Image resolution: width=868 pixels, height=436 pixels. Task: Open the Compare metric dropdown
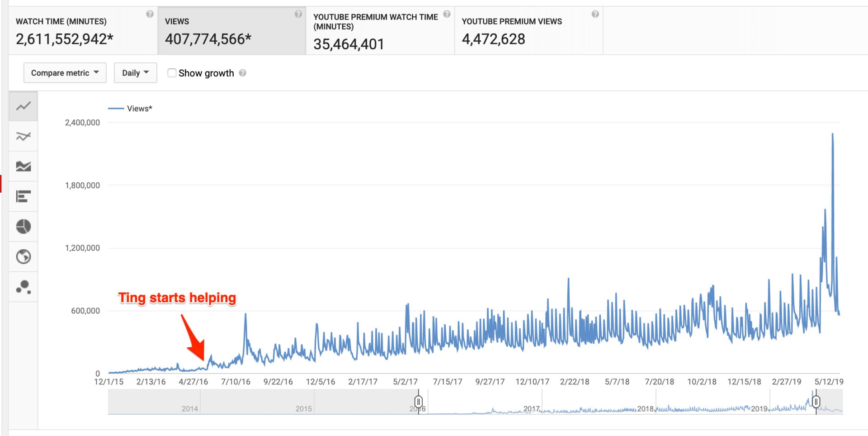coord(65,73)
